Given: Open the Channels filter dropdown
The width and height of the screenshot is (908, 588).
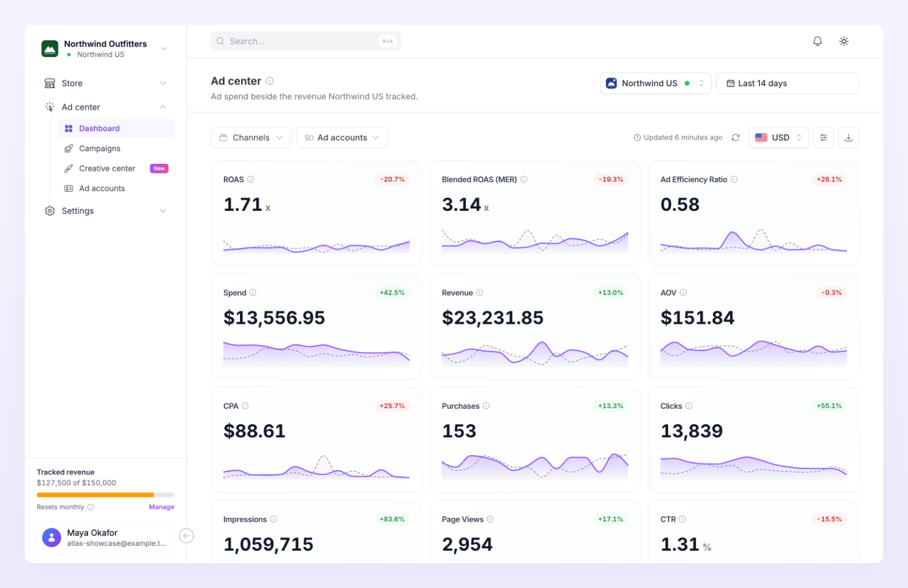Looking at the screenshot, I should (251, 138).
